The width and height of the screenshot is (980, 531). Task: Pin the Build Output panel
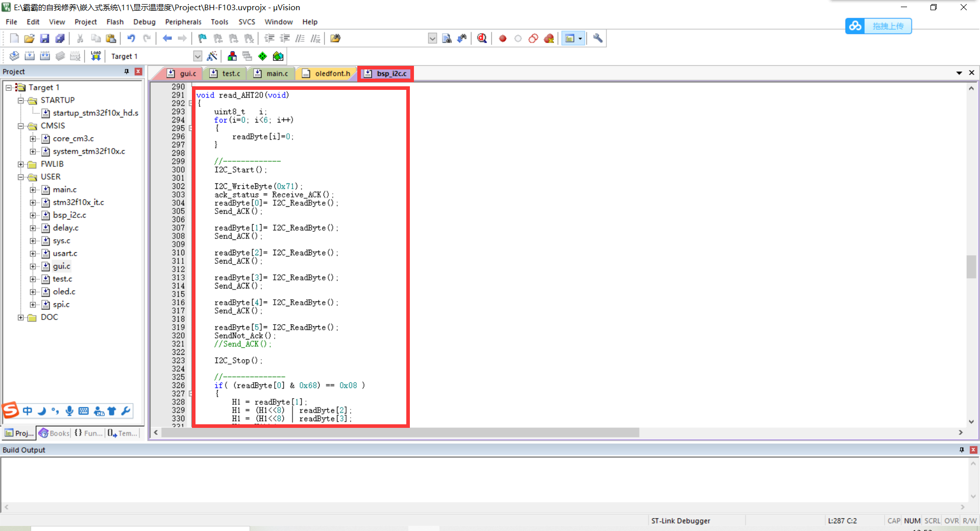coord(962,450)
